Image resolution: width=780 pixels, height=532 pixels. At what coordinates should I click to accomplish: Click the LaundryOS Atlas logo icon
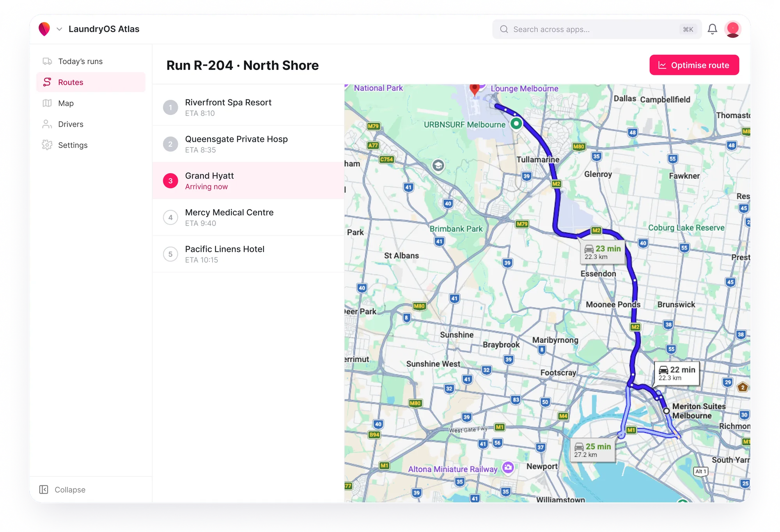[44, 29]
